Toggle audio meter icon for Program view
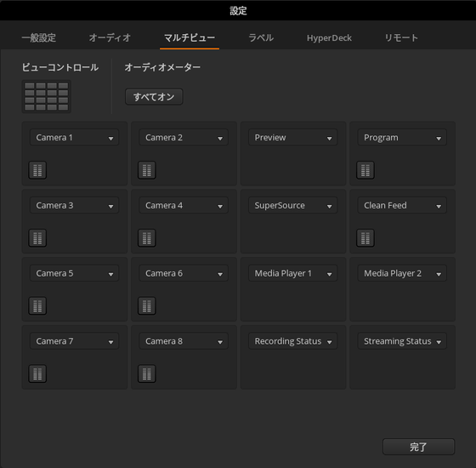Screen dimensions: 476x468 pos(365,170)
